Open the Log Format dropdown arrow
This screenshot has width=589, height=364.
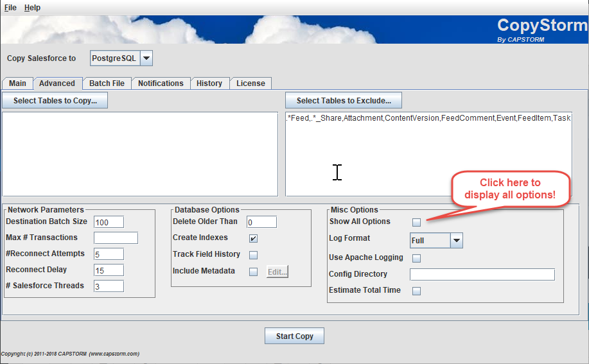coord(457,241)
